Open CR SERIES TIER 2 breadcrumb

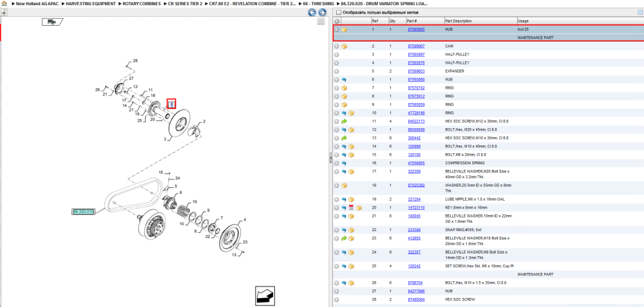(185, 3)
